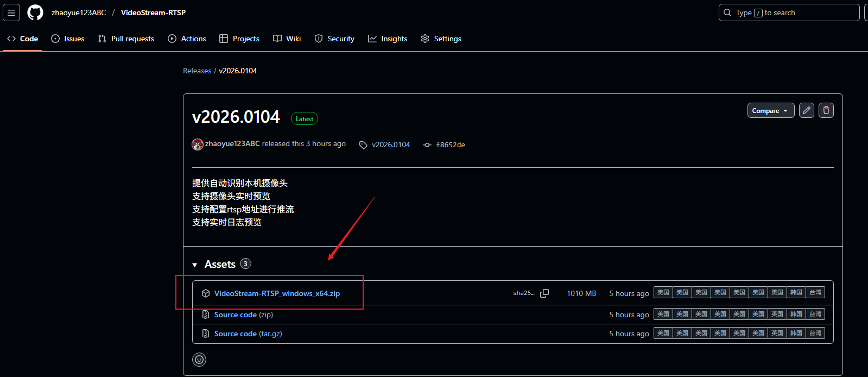Open the VideoStream-RTSP repository link

point(153,12)
